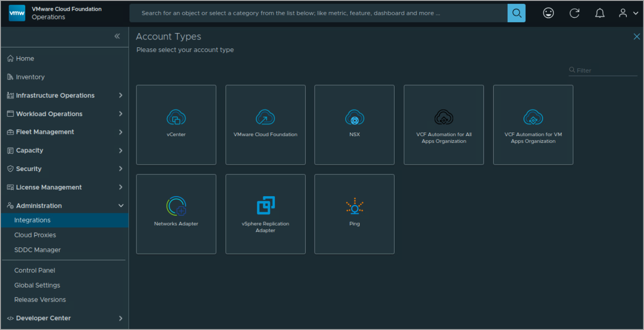This screenshot has width=644, height=330.
Task: Expand Fleet Management chevron
Action: [121, 132]
